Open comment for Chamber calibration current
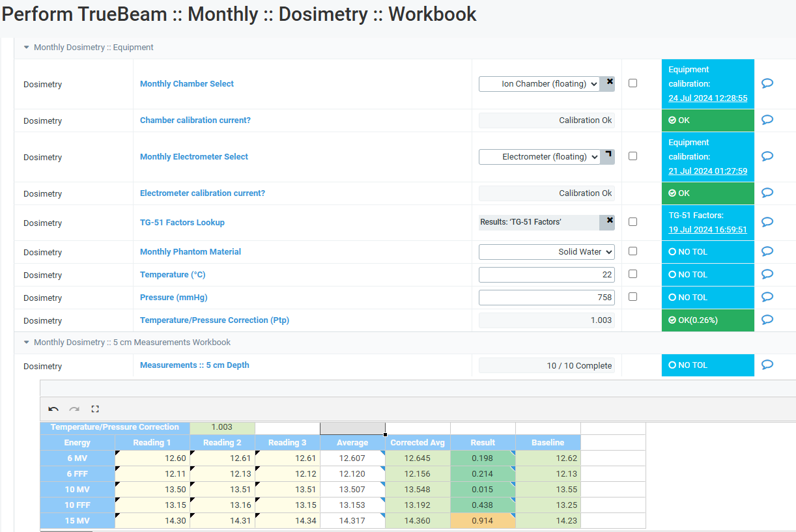Screen dimensions: 796x532 click(767, 120)
